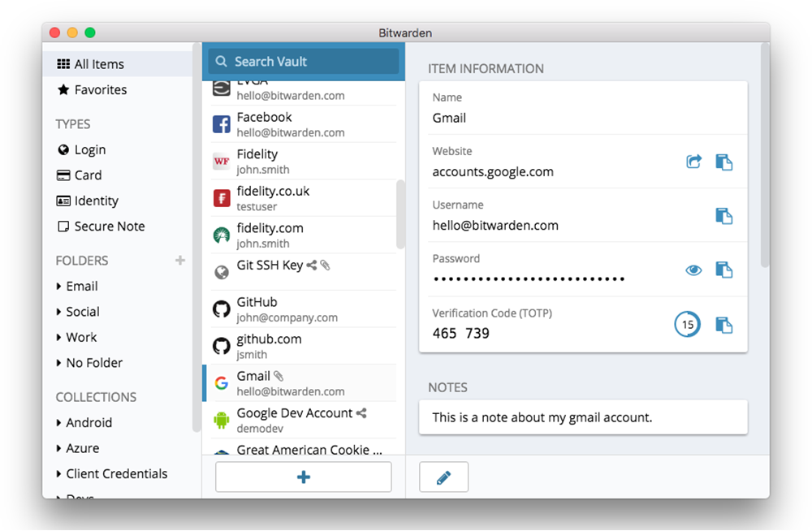Filter vault by Secure Note type
The width and height of the screenshot is (812, 531).
118,227
